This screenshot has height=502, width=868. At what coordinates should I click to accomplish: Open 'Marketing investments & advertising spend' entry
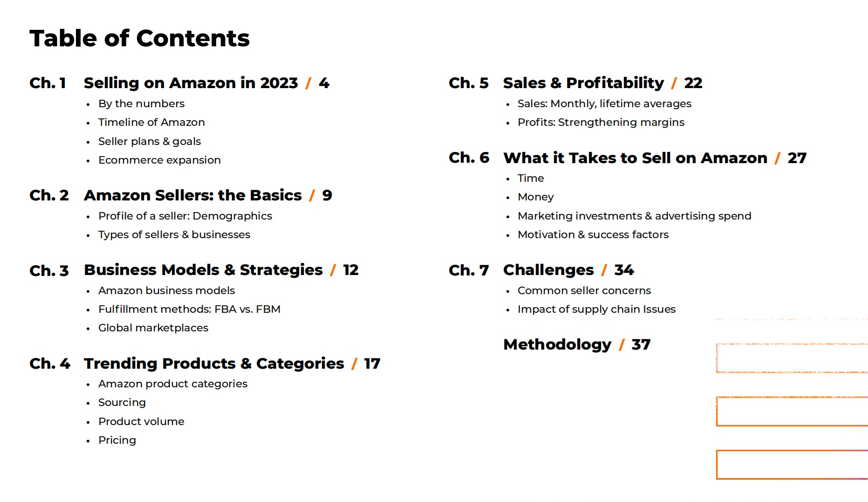click(634, 216)
